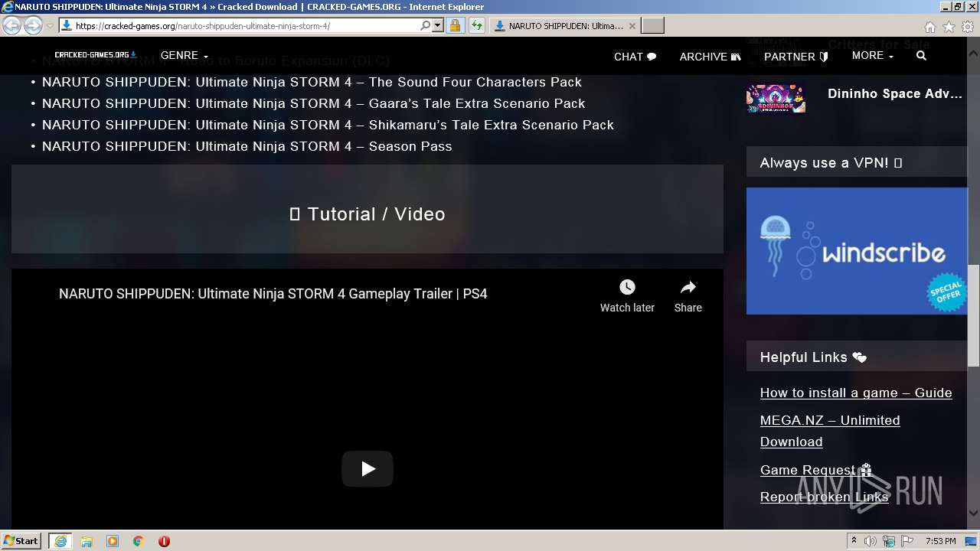Click the Windscribe VPN banner
The image size is (980, 551).
pyautogui.click(x=857, y=251)
